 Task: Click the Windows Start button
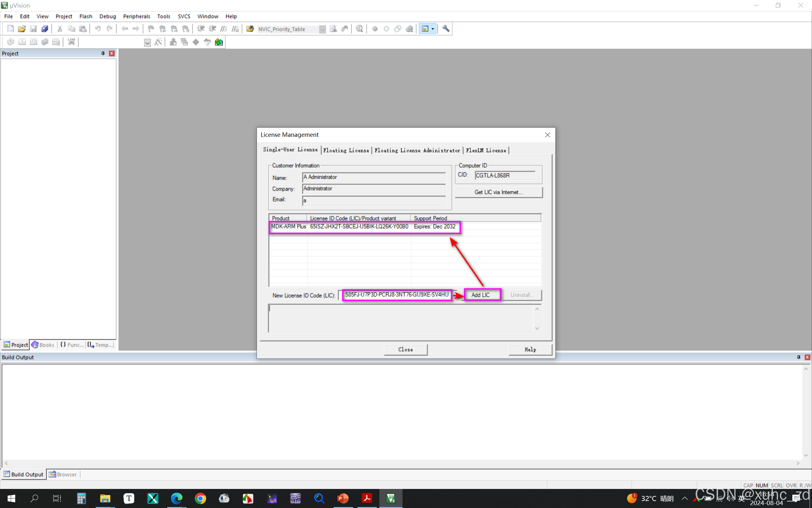click(x=11, y=498)
